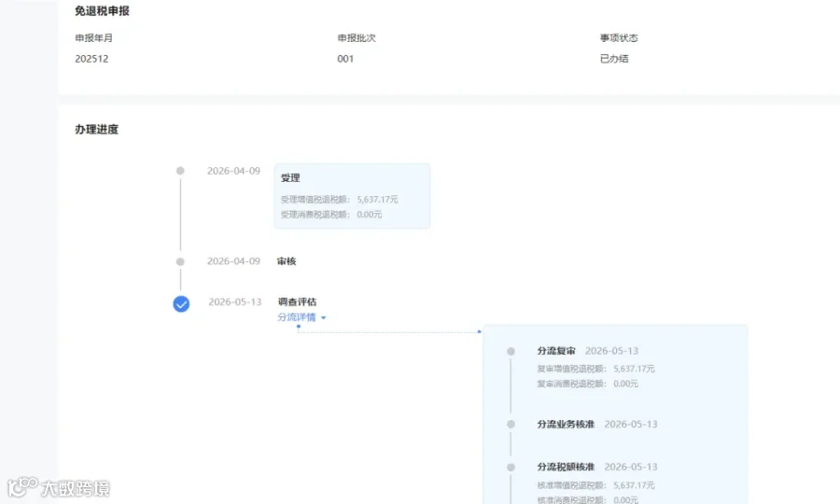840x504 pixels.
Task: Click the timeline dot beside 分流业务核准
Action: (511, 424)
